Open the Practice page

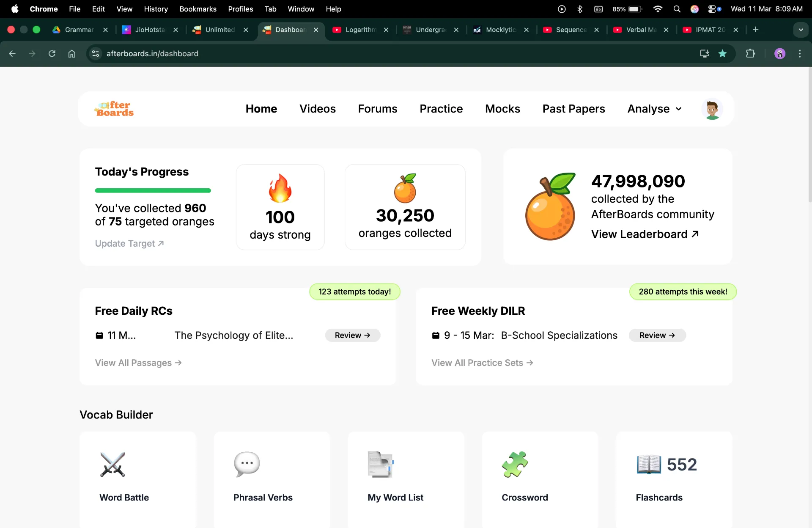[x=441, y=109]
